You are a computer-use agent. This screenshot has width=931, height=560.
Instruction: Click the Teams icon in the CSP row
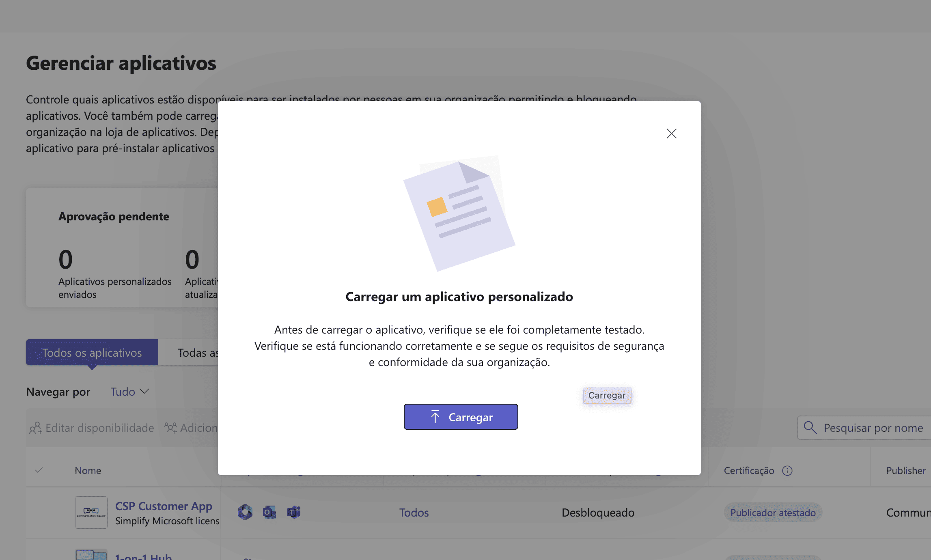(x=294, y=512)
